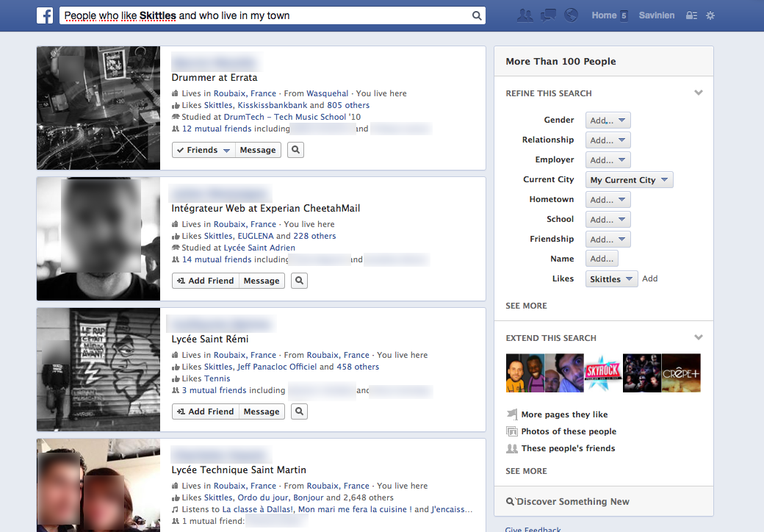Open School filter dropdown

coord(608,220)
